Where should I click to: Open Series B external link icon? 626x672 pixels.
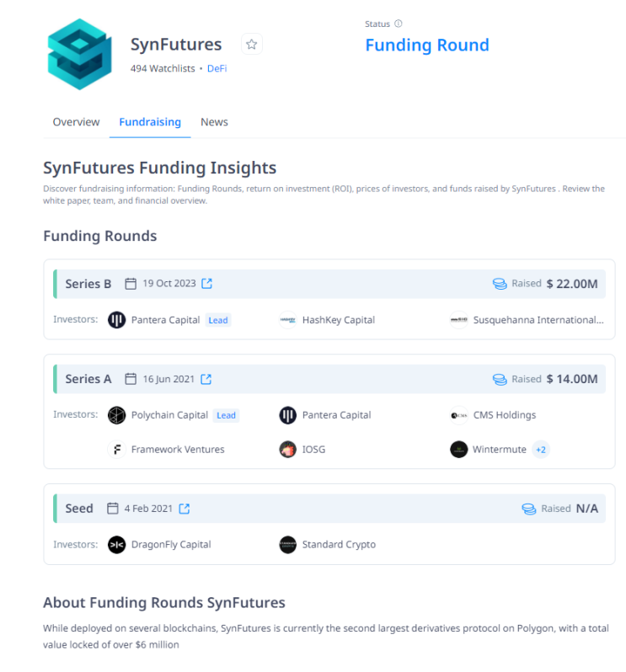pos(207,284)
